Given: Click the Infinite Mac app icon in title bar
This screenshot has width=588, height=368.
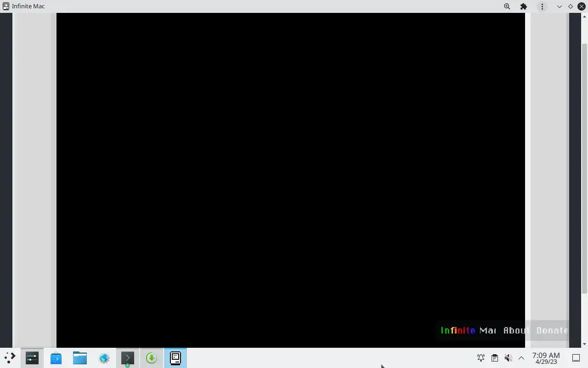Looking at the screenshot, I should tap(6, 6).
